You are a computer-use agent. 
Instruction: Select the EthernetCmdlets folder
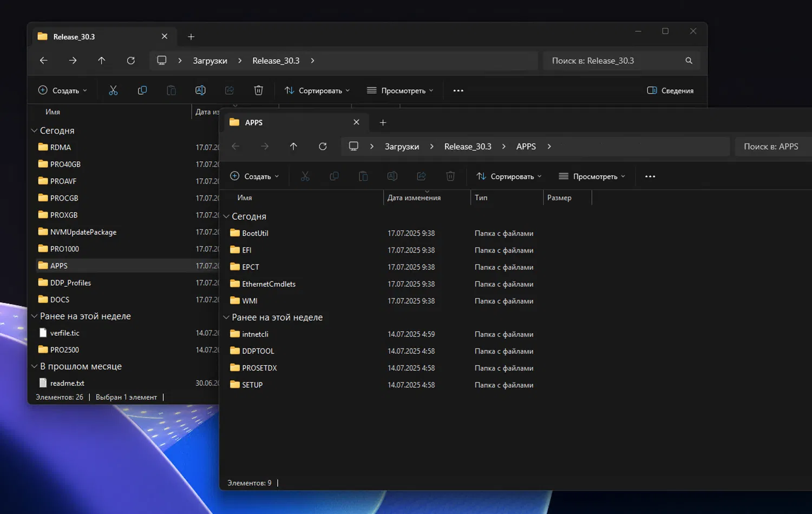269,284
